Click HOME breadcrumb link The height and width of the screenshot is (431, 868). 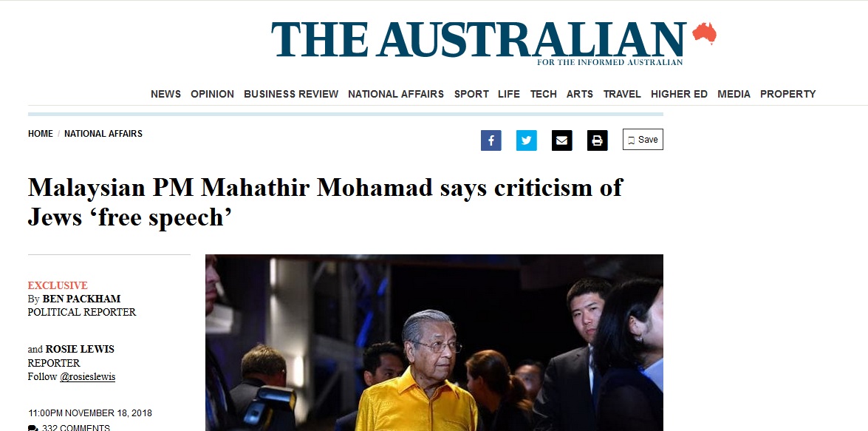(41, 134)
